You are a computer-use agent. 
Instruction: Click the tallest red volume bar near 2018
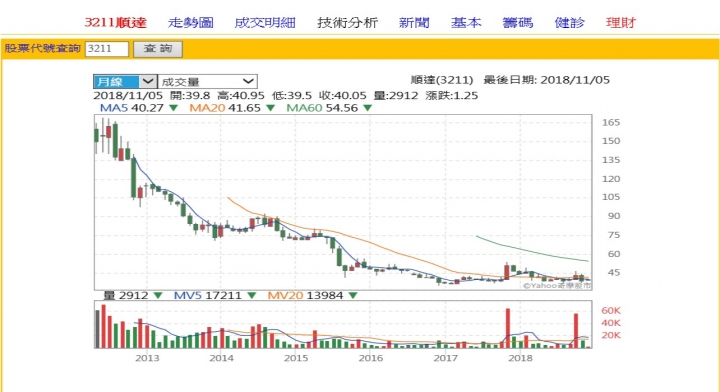(508, 328)
